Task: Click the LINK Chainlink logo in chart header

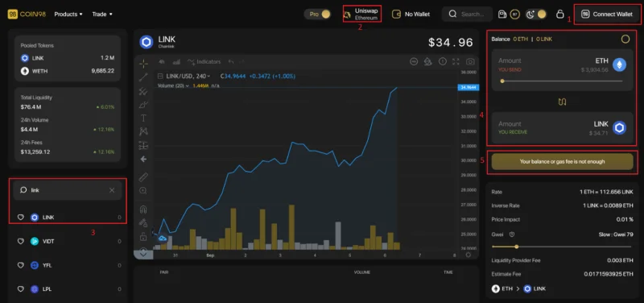Action: click(x=147, y=42)
